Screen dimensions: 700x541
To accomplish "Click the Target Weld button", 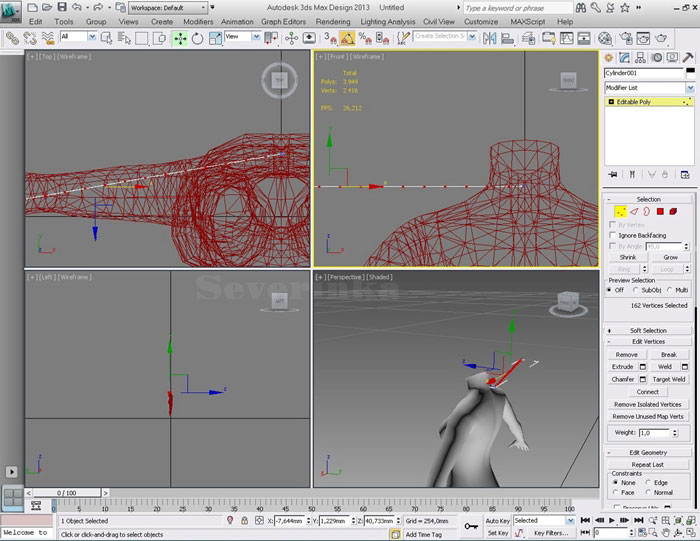I will 668,379.
